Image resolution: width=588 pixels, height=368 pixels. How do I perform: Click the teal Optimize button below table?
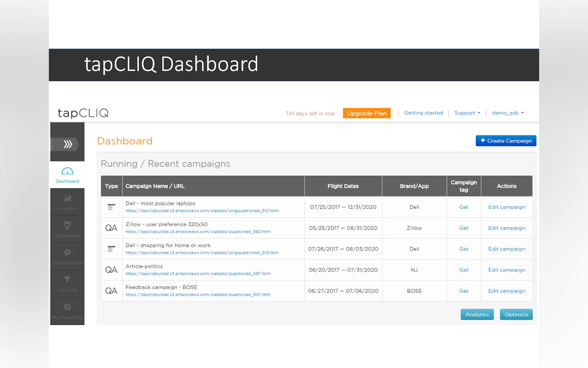516,314
